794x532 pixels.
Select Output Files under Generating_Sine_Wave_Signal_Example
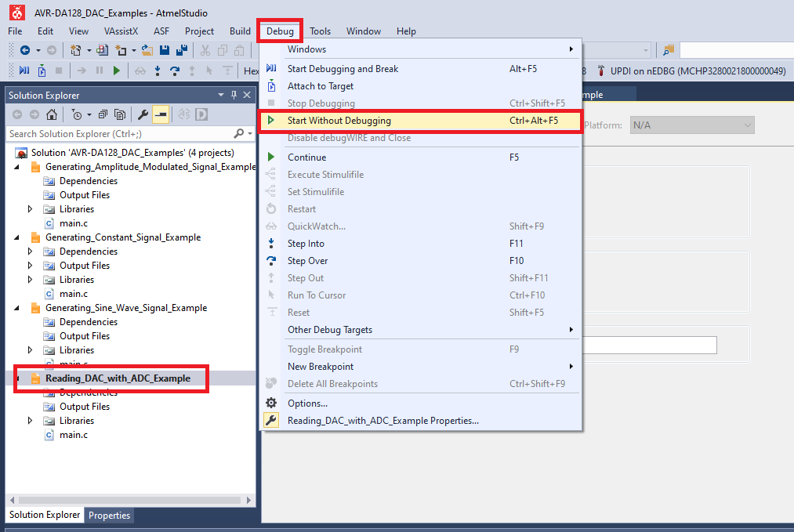tap(85, 336)
